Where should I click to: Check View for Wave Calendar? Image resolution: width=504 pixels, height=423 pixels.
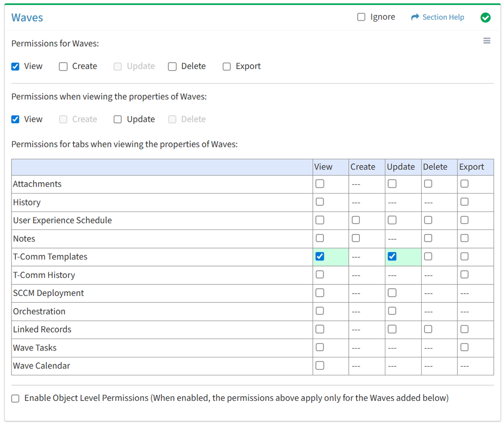pyautogui.click(x=320, y=366)
